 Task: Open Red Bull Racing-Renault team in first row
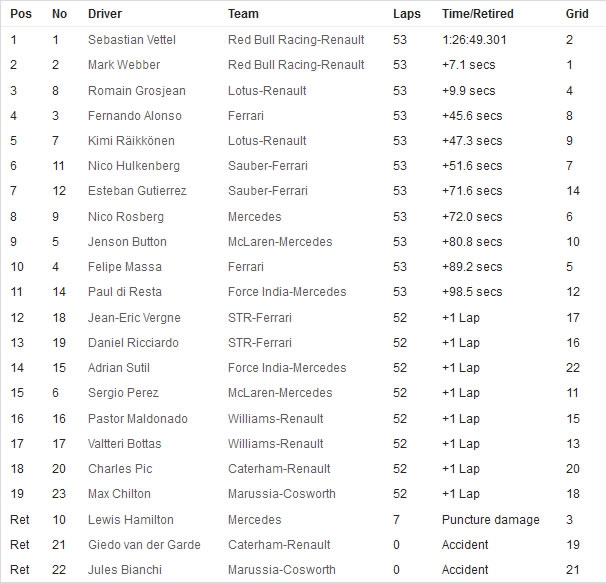(296, 40)
